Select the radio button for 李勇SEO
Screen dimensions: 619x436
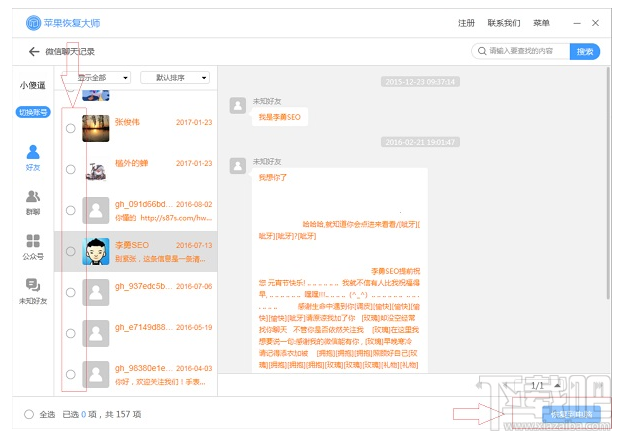pos(71,251)
